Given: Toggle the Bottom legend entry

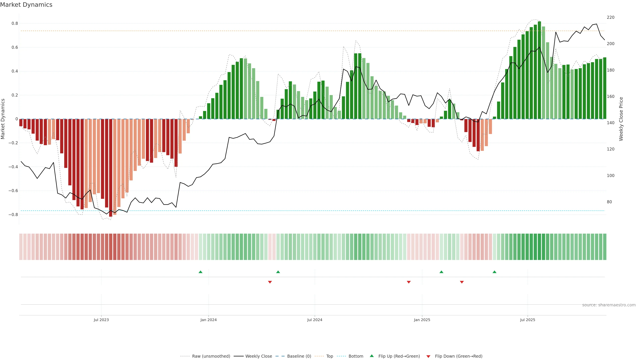Looking at the screenshot, I should point(356,356).
